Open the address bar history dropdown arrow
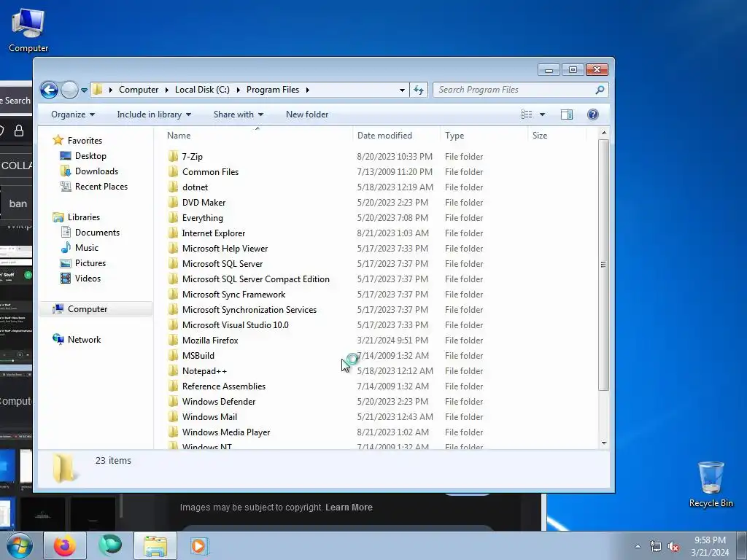747x560 pixels. coord(402,90)
